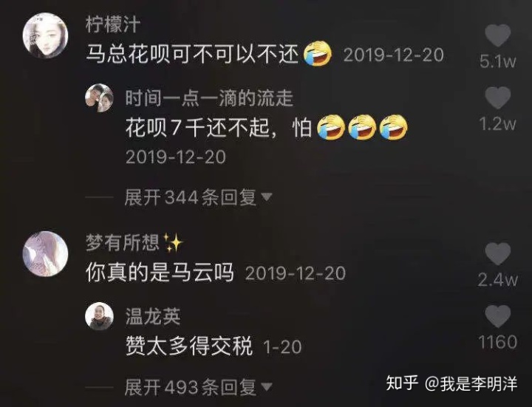Like the 花呗7千还不起 reply heart
The width and height of the screenshot is (532, 407).
click(x=497, y=98)
